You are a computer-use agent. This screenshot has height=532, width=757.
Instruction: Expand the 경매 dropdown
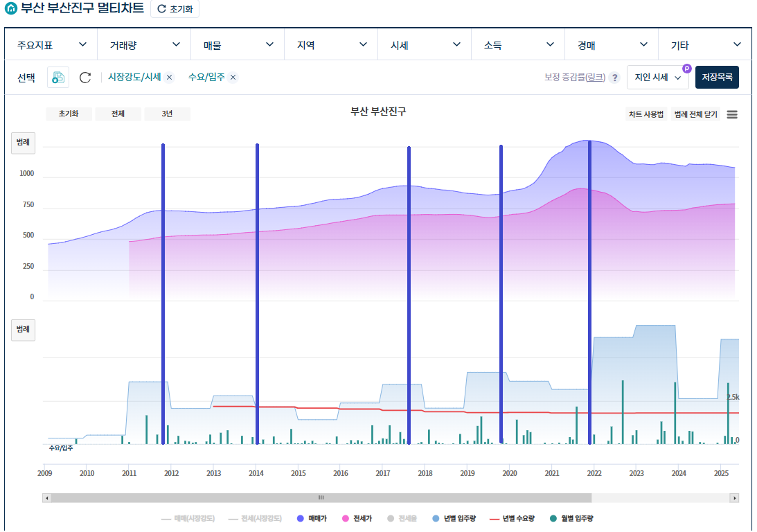(610, 44)
